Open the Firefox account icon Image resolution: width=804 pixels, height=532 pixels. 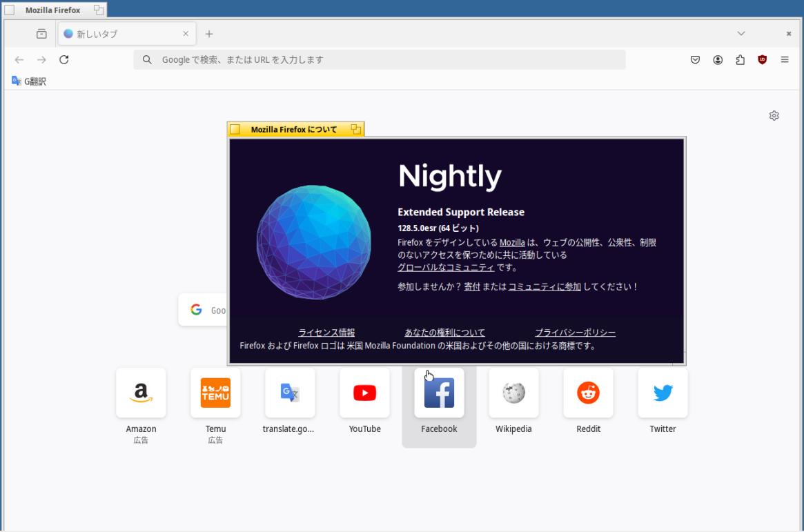(x=718, y=60)
